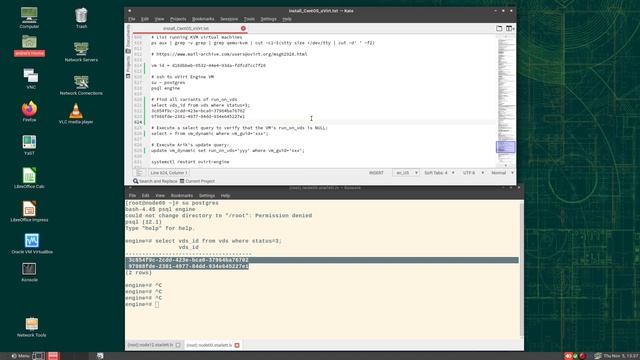640x360 pixels.
Task: Click the red system tray icon
Action: click(x=568, y=356)
